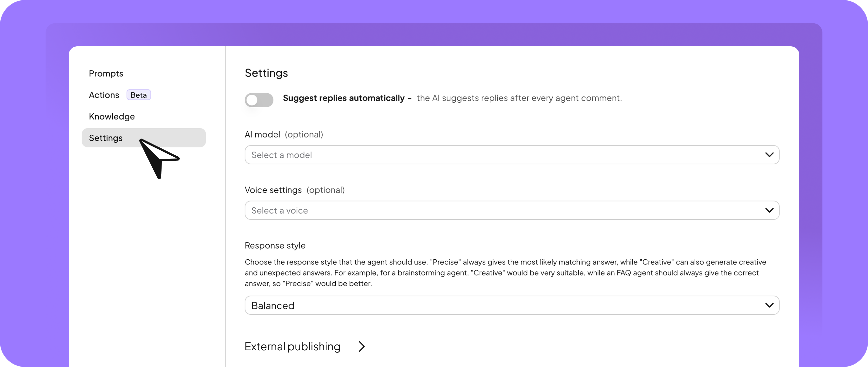Click the External publishing heading
The width and height of the screenshot is (868, 367).
(x=292, y=347)
